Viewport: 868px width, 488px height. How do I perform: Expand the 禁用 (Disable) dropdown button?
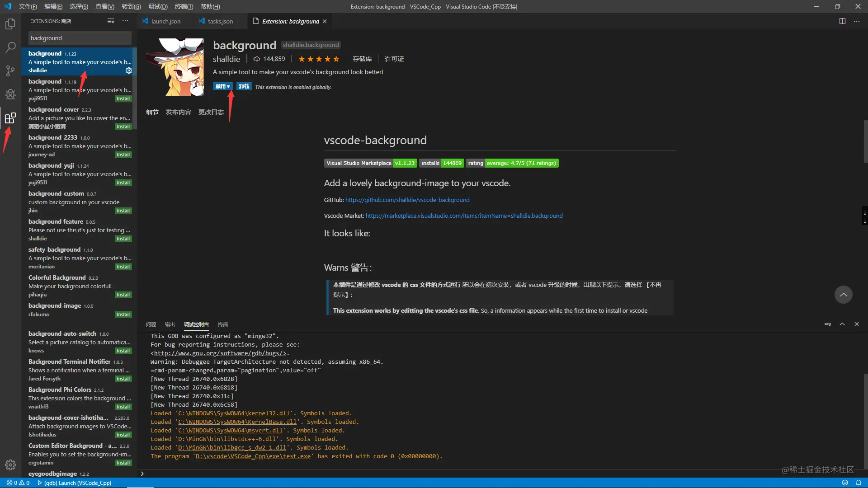click(x=222, y=86)
